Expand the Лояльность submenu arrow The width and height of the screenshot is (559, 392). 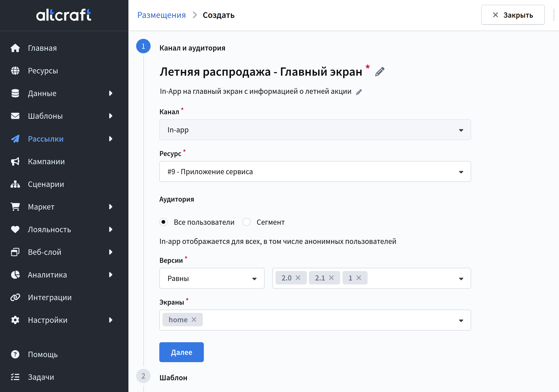(111, 229)
